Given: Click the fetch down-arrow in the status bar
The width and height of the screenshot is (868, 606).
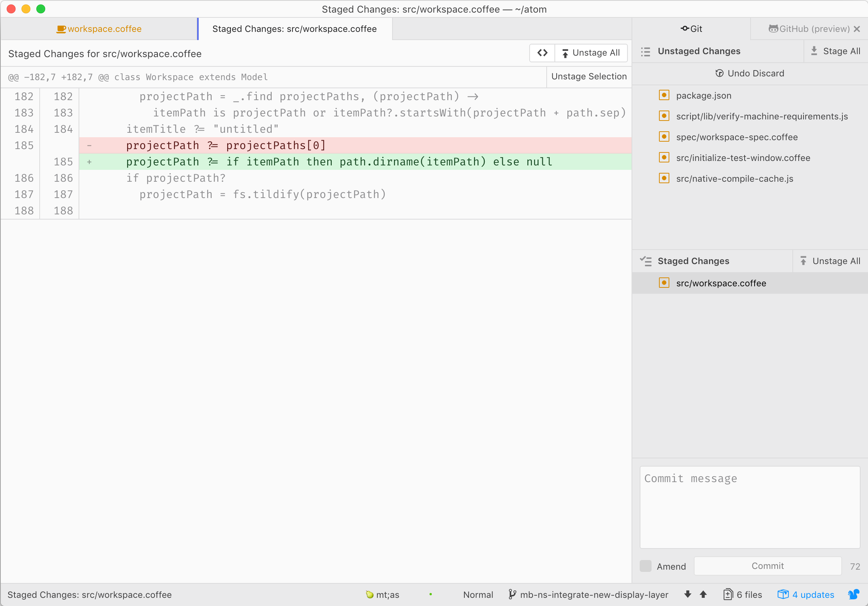Looking at the screenshot, I should [x=687, y=594].
